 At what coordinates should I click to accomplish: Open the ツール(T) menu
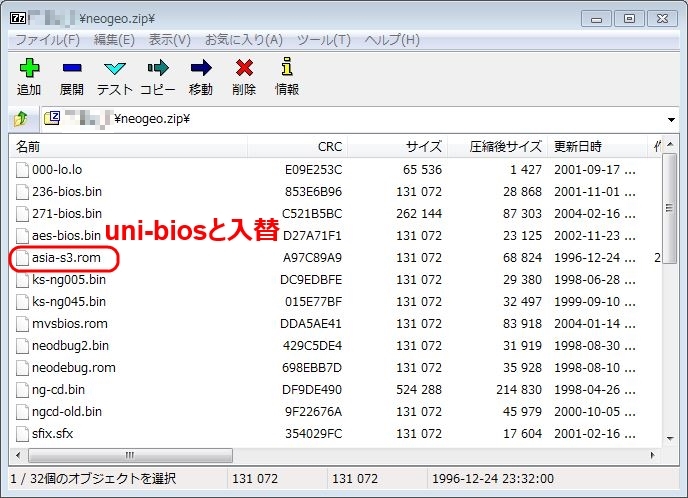[x=324, y=40]
